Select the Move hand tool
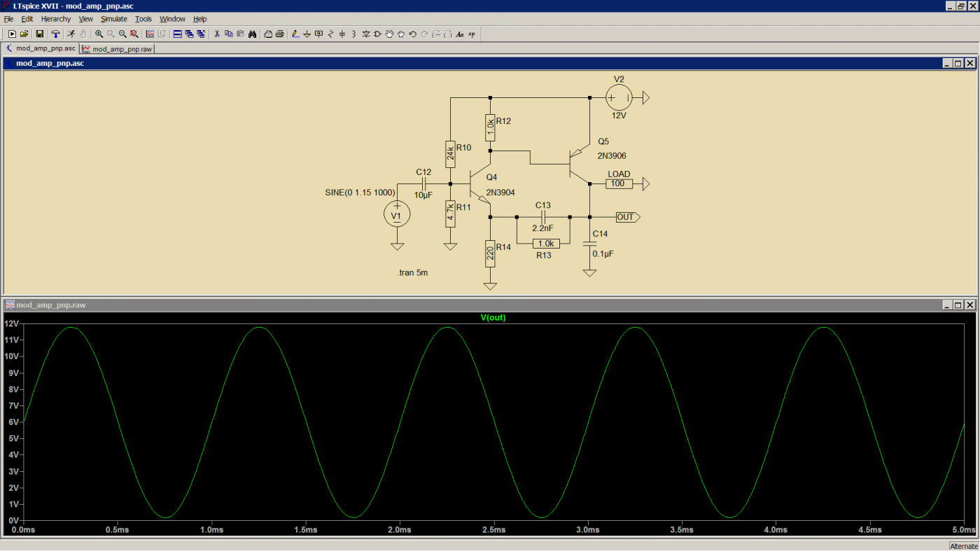 tap(389, 34)
